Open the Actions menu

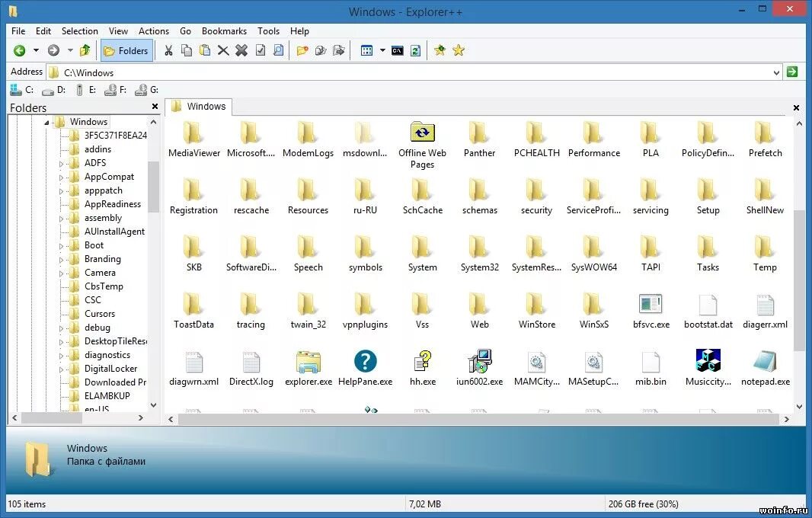(x=154, y=31)
